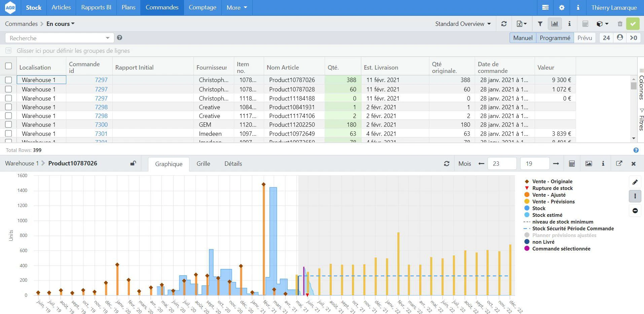Image resolution: width=644 pixels, height=314 pixels.
Task: Click the filter funnel icon
Action: coord(540,24)
